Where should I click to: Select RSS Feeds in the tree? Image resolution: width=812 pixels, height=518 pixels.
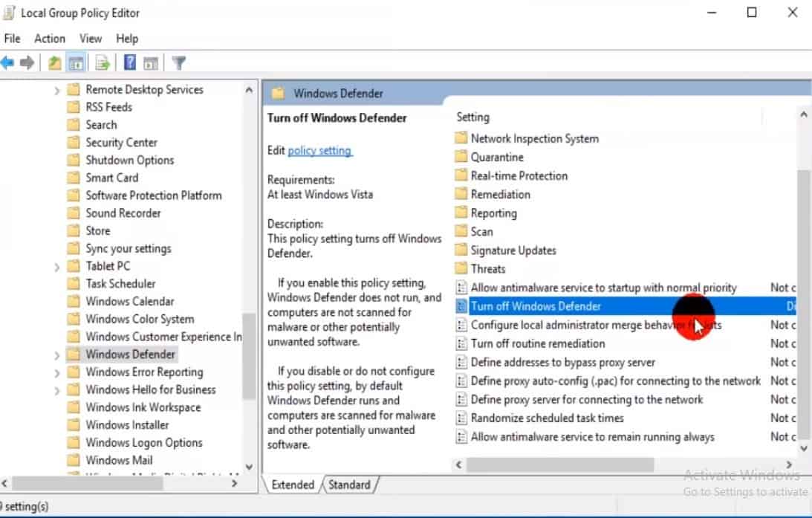pyautogui.click(x=108, y=107)
